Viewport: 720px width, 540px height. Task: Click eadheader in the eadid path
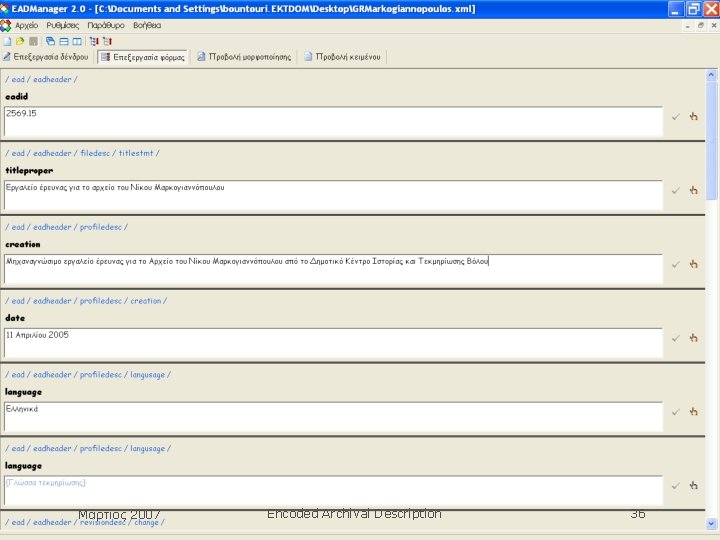pyautogui.click(x=52, y=79)
